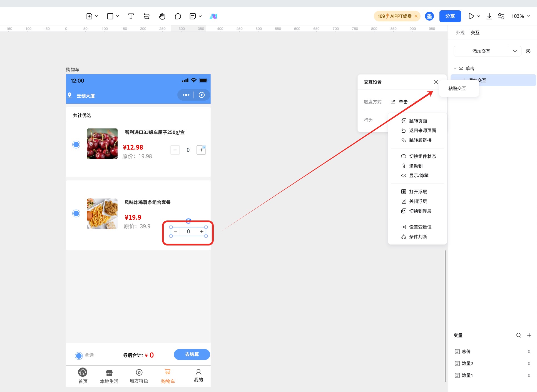
Task: Add a new variable with plus icon
Action: tap(529, 335)
